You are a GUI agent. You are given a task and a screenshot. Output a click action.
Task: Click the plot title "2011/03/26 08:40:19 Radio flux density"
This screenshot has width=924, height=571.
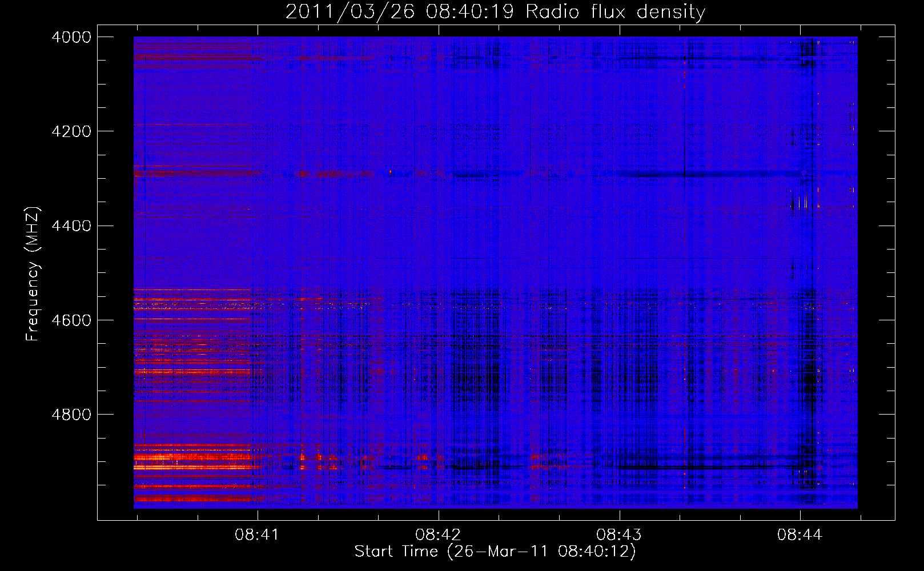point(495,11)
